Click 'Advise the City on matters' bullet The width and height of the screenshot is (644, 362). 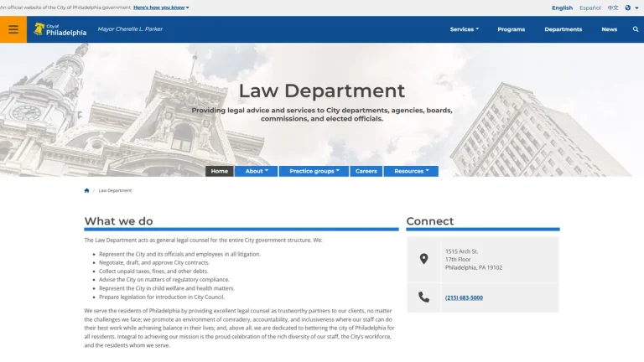[164, 280]
